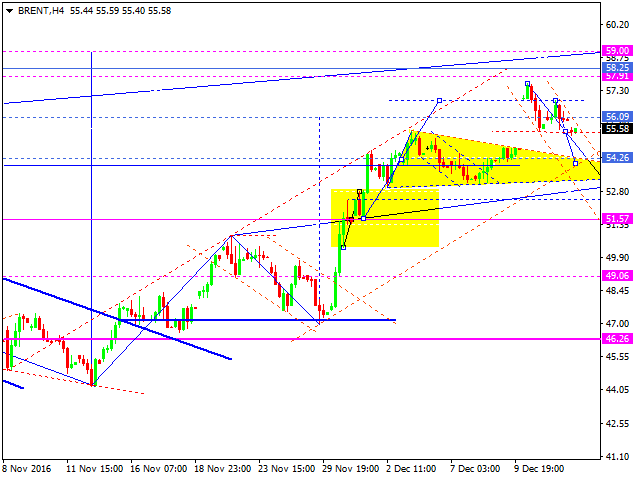640x480 pixels.
Task: Click the 8 Nov 2016 date label
Action: coord(27,469)
